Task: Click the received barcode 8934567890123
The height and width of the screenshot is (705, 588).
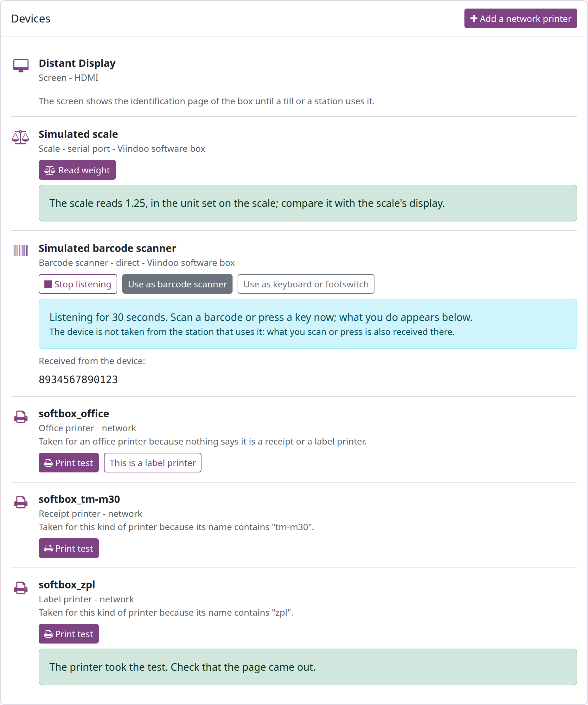Action: point(78,380)
